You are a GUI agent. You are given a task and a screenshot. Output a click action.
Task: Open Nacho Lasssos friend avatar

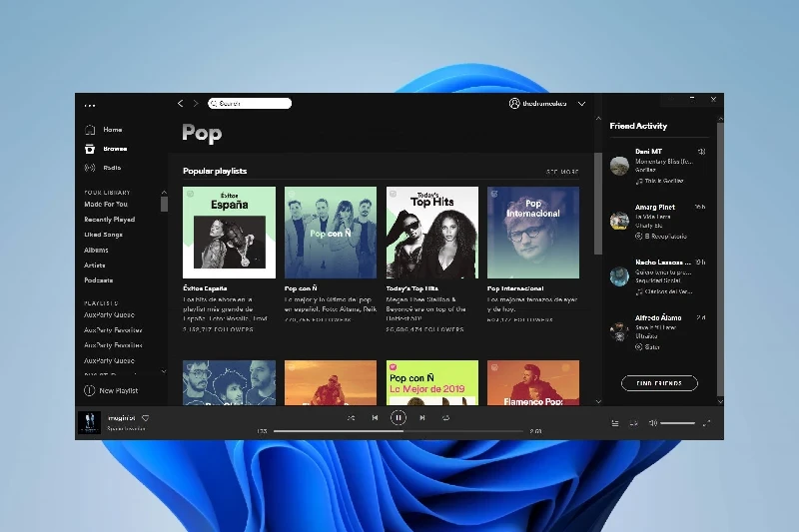pos(619,276)
